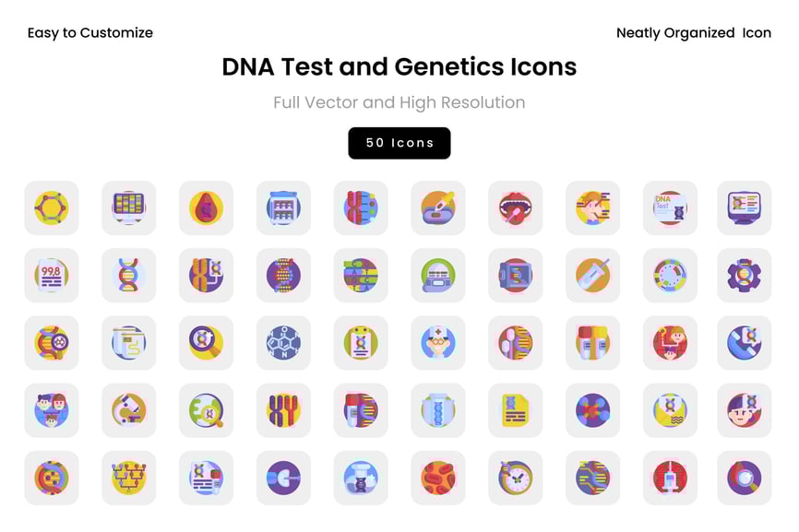Open the family tree chart icon

(x=128, y=477)
